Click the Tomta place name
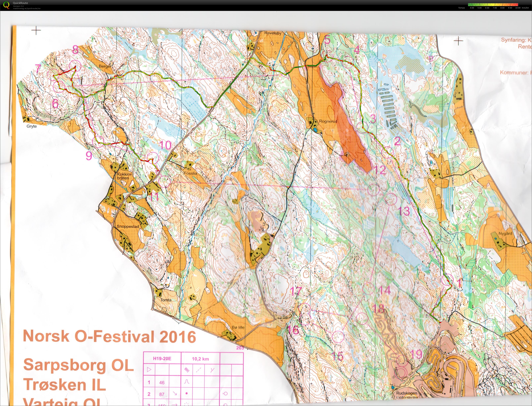This screenshot has height=406, width=532. pos(166,300)
